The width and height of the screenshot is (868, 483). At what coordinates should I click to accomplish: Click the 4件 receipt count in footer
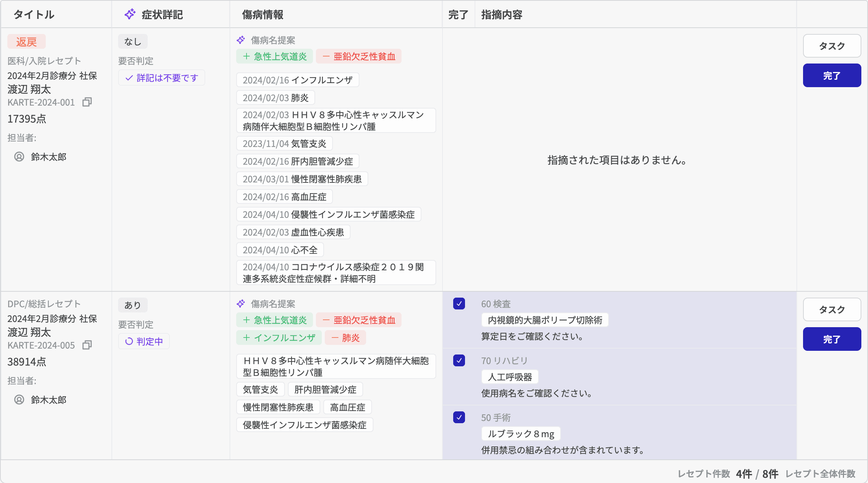tap(744, 474)
